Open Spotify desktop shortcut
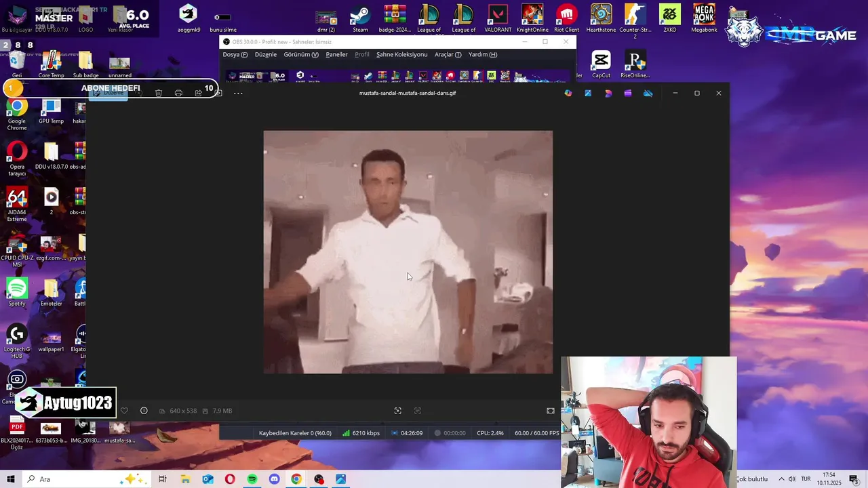 (x=17, y=293)
